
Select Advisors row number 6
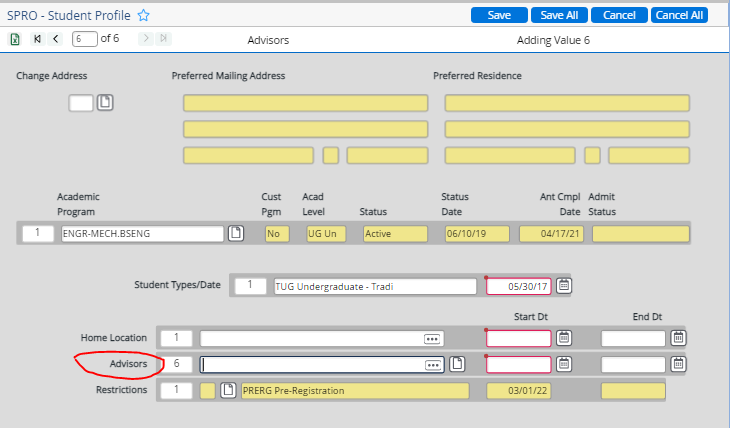(177, 364)
